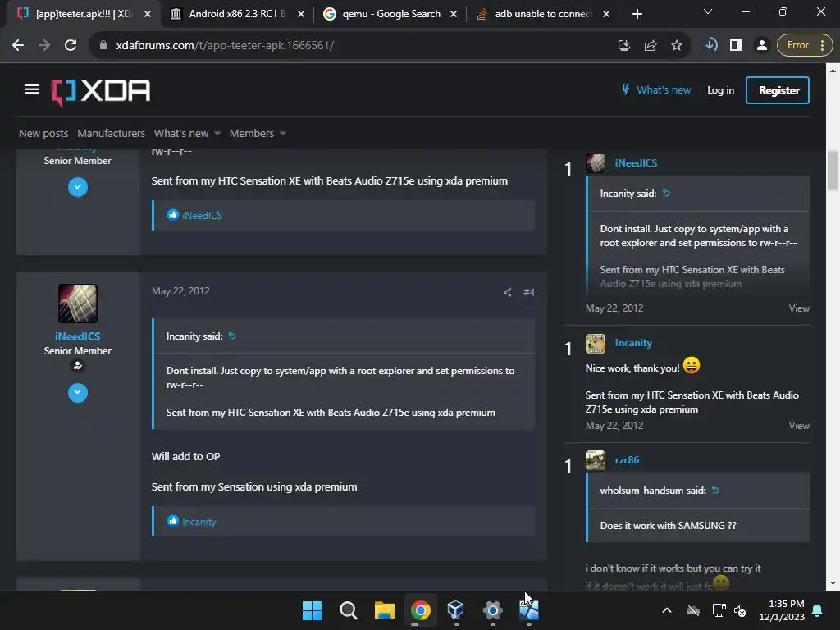Image resolution: width=840 pixels, height=630 pixels.
Task: Open the Windows Start menu
Action: tap(312, 610)
